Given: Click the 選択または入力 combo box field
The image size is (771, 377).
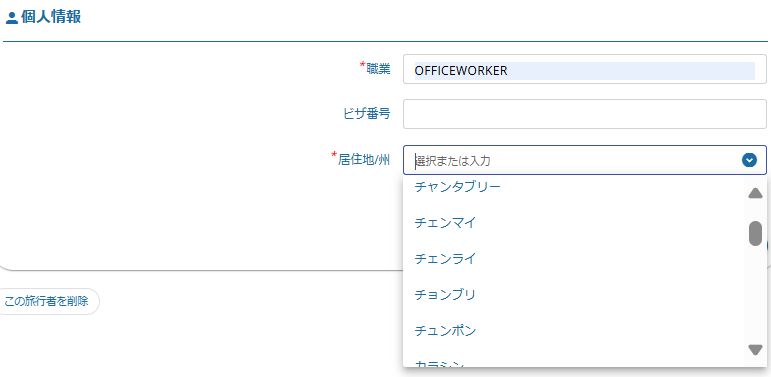Looking at the screenshot, I should coord(585,160).
